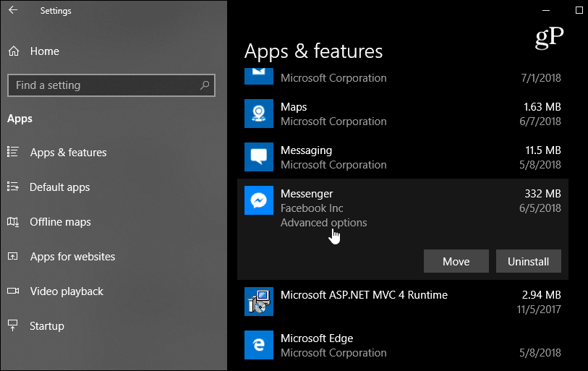Open the Default apps section
Image resolution: width=588 pixels, height=371 pixels.
[x=59, y=187]
